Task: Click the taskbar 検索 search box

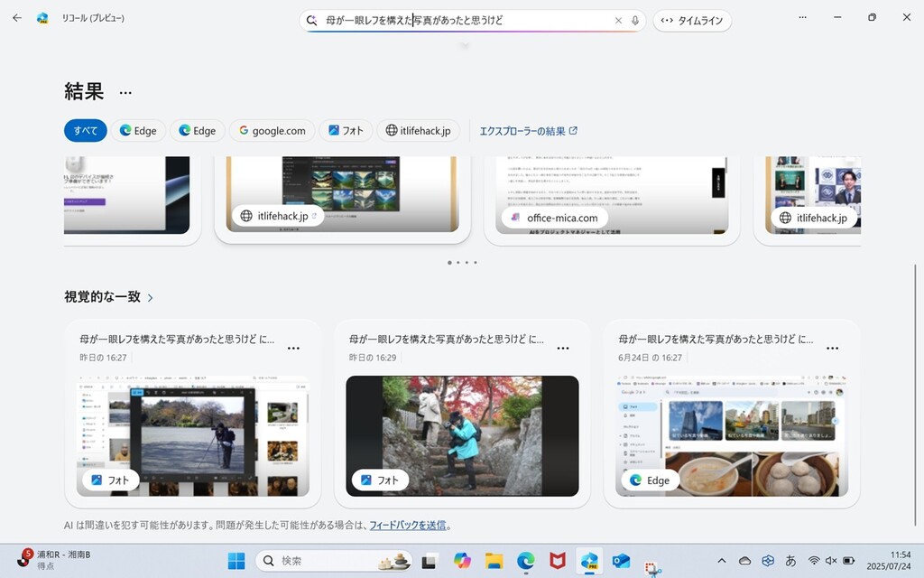Action: tap(334, 561)
